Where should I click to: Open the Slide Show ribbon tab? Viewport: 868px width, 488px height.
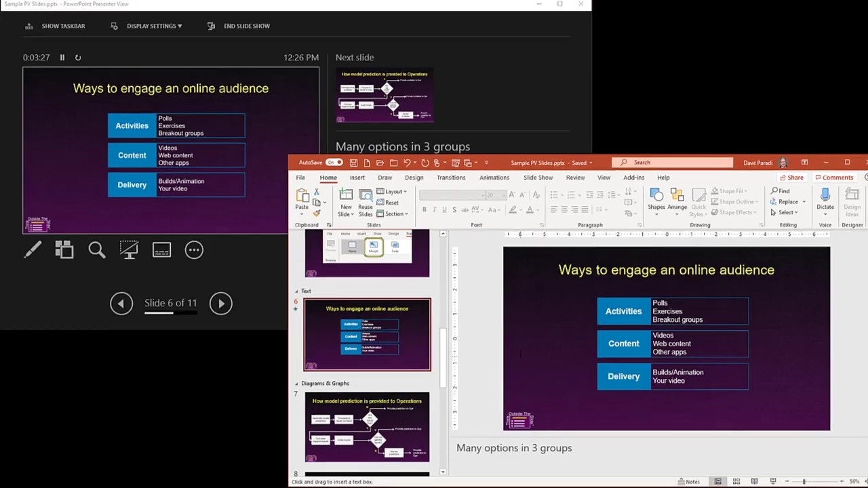(538, 178)
